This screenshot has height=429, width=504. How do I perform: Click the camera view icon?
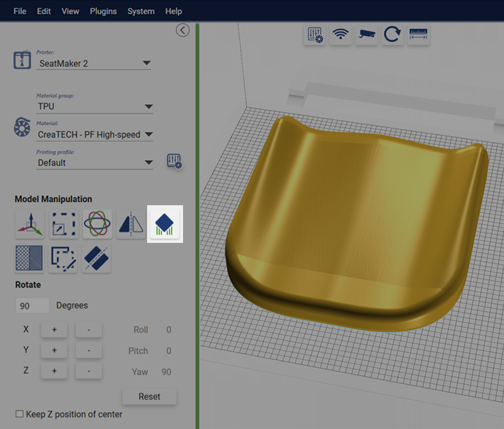click(x=367, y=35)
